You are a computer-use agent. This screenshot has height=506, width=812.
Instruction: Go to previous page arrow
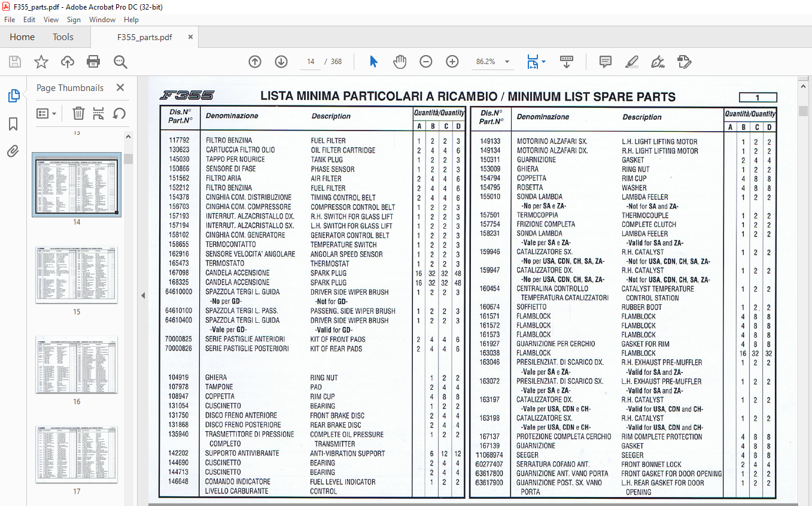[255, 62]
